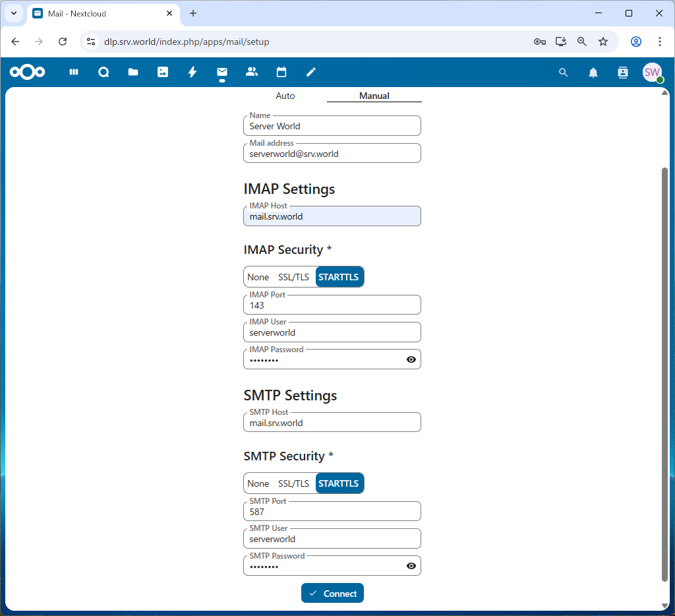Screen dimensions: 675x616
Task: Click the SMTP Host field
Action: click(x=332, y=423)
